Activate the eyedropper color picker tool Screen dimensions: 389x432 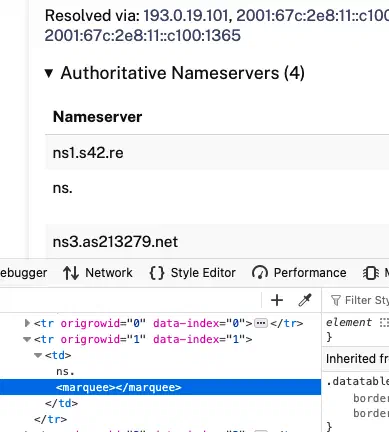[305, 300]
